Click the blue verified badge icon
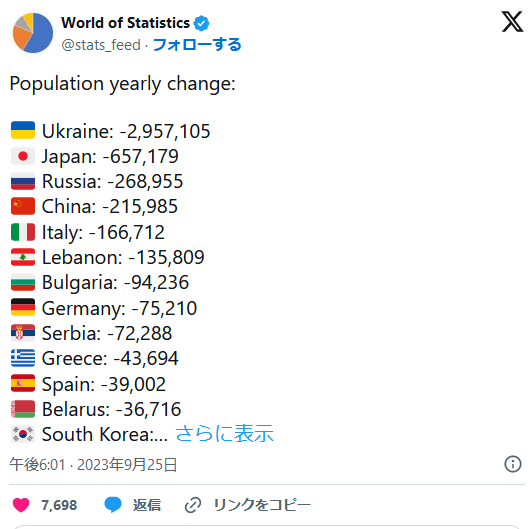532x529 pixels. tap(201, 23)
